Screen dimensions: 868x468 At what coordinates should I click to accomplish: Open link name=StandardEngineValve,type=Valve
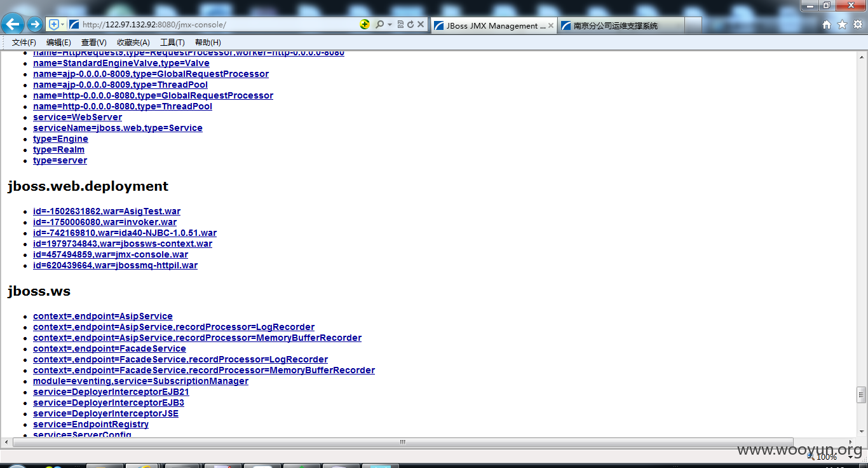pos(121,63)
